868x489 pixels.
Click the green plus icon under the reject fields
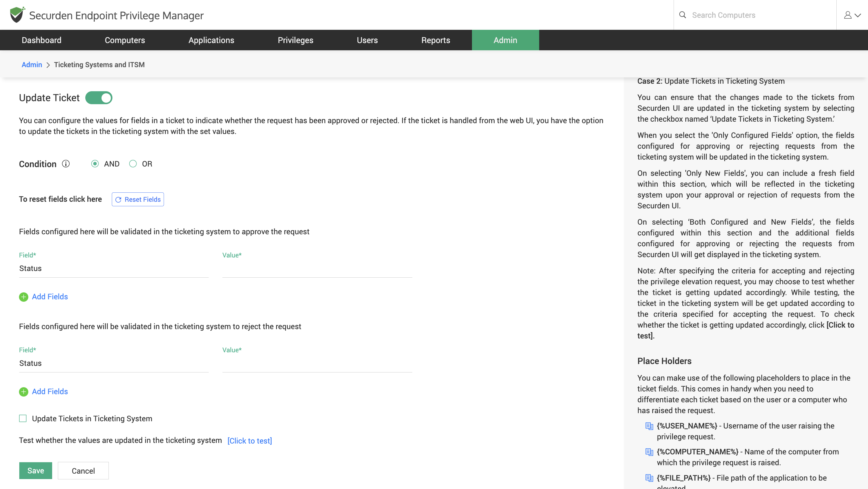click(x=24, y=392)
